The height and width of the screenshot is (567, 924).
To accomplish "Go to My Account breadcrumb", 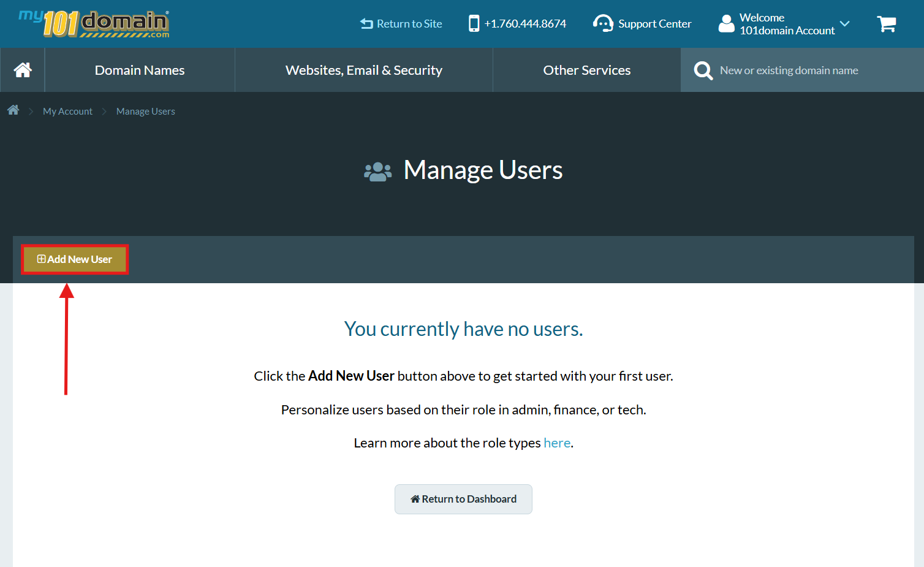I will [67, 111].
